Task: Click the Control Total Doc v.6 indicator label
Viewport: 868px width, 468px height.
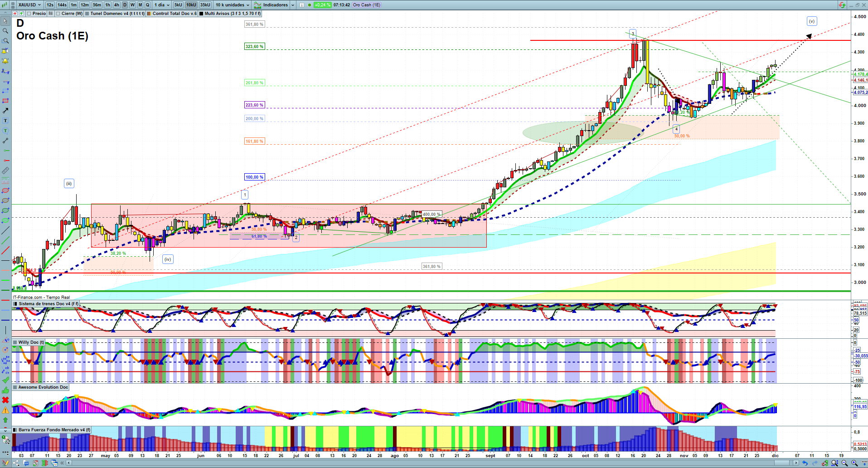Action: (175, 14)
